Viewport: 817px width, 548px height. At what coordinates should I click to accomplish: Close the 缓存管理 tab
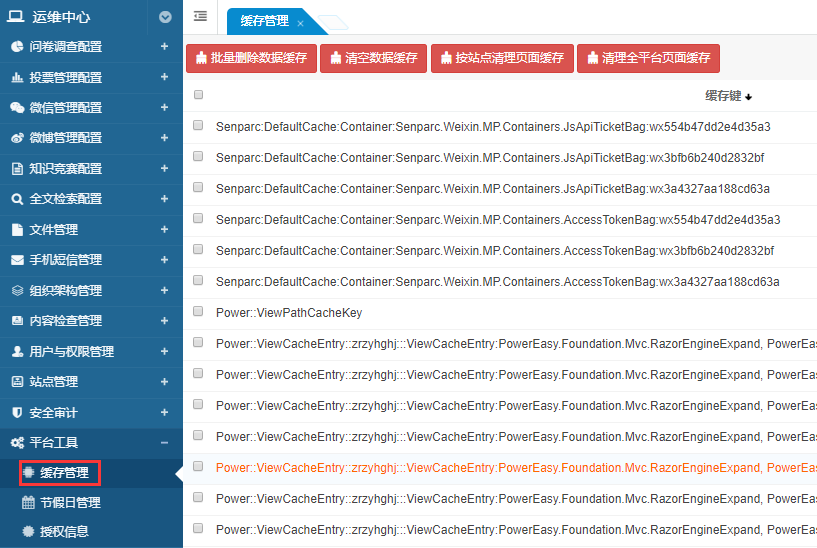pos(300,22)
